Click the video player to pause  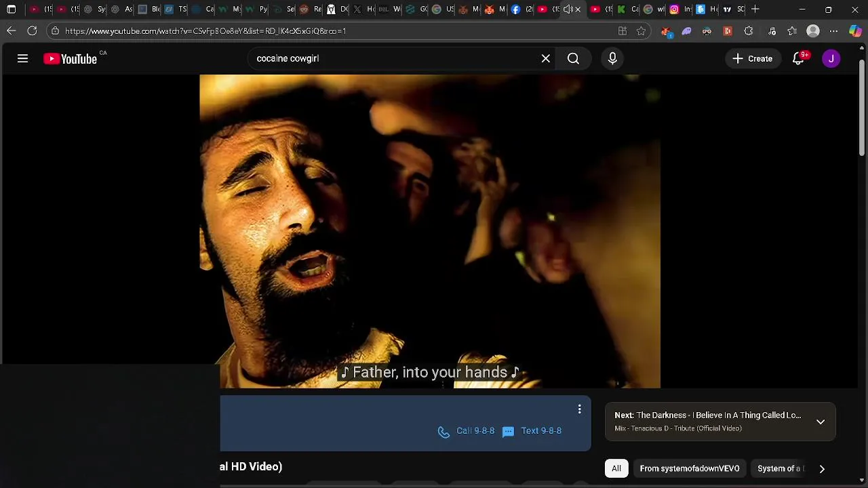pos(430,230)
